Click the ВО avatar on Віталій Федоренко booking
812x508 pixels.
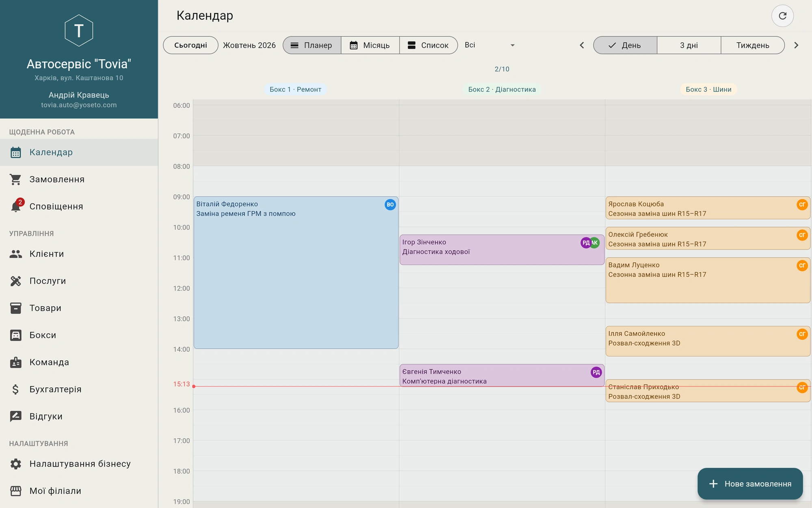[x=390, y=204]
